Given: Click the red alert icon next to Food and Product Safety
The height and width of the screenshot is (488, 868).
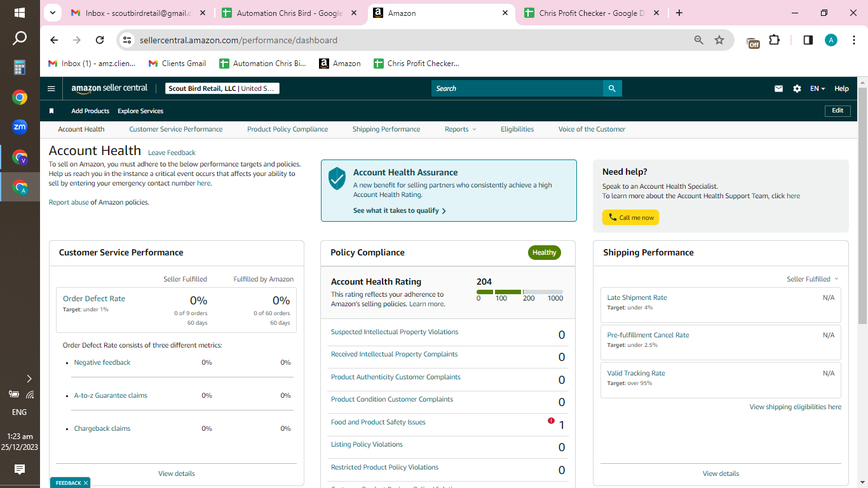Looking at the screenshot, I should pyautogui.click(x=551, y=421).
